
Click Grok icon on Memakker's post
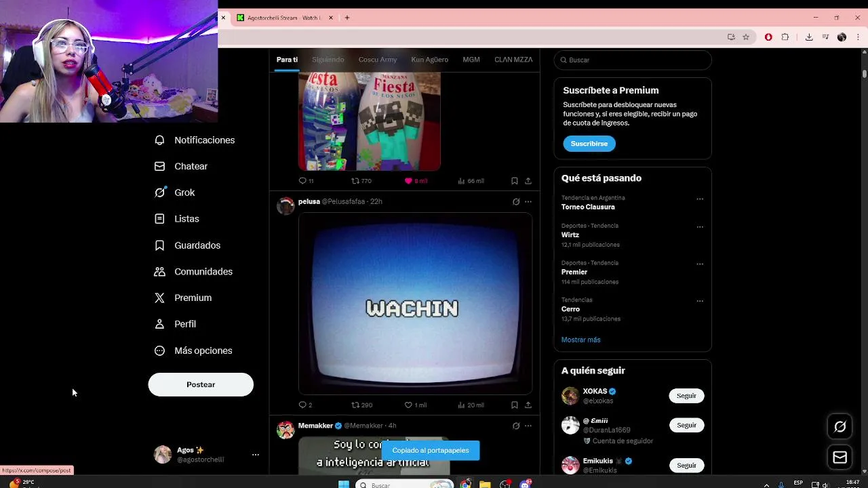tap(516, 426)
